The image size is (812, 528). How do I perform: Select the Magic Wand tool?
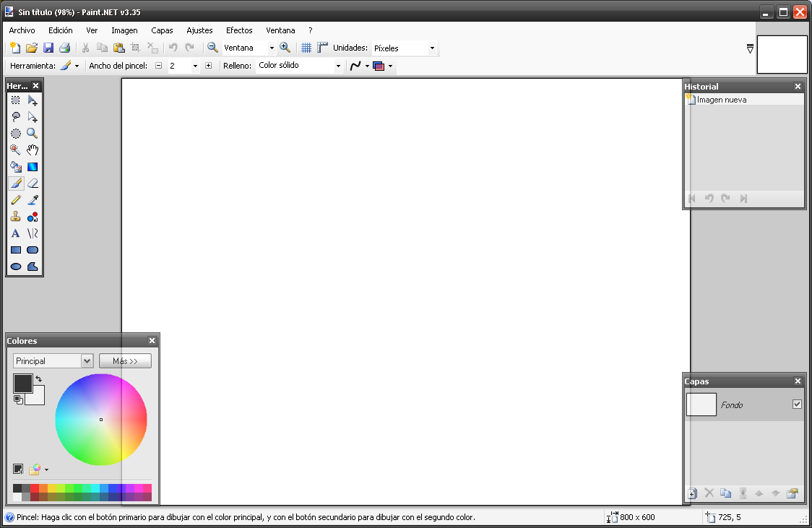click(x=16, y=150)
